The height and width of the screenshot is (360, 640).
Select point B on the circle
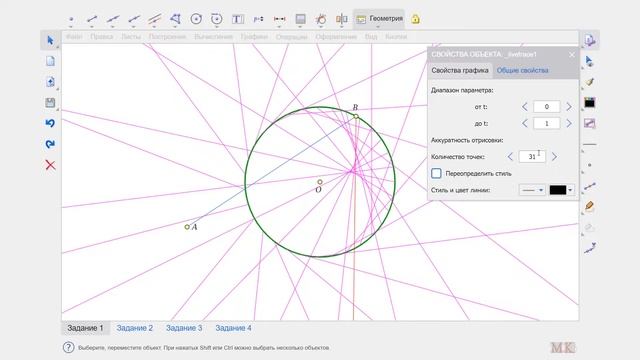tap(356, 117)
